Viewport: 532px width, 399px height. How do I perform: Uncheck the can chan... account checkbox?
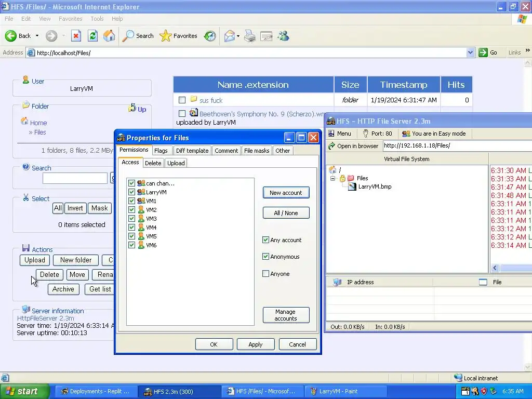(x=131, y=183)
